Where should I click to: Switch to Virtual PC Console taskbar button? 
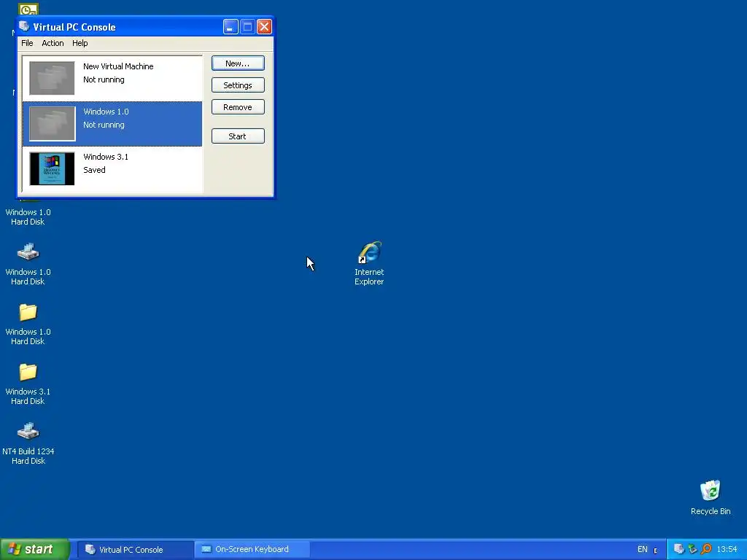coord(135,550)
